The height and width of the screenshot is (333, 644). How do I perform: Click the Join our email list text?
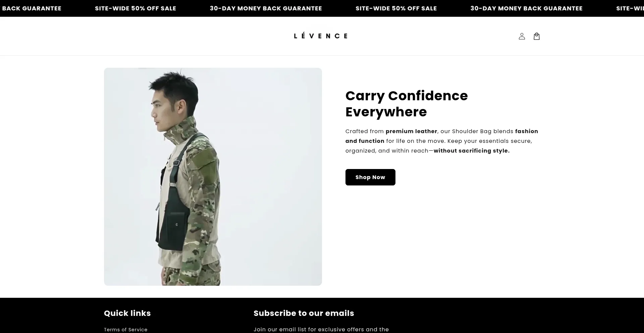[321, 329]
